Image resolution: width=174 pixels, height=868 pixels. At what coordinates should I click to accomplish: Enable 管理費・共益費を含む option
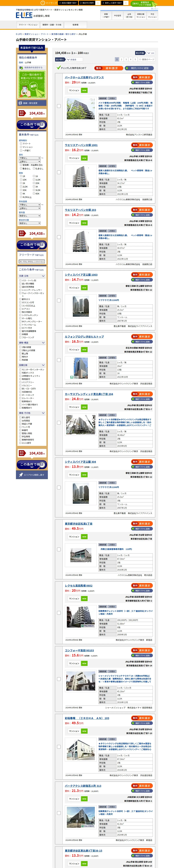tap(21, 165)
